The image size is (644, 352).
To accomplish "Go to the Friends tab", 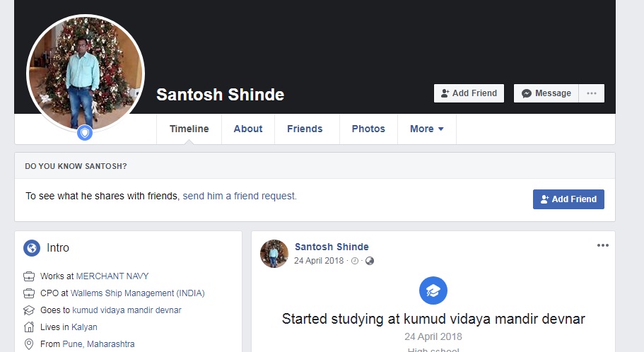I will coord(305,129).
